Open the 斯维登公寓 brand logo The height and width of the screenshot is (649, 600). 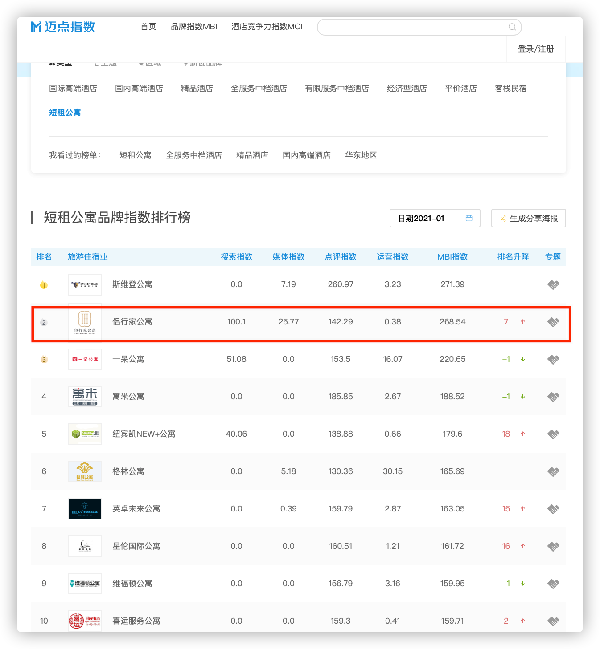(x=85, y=285)
